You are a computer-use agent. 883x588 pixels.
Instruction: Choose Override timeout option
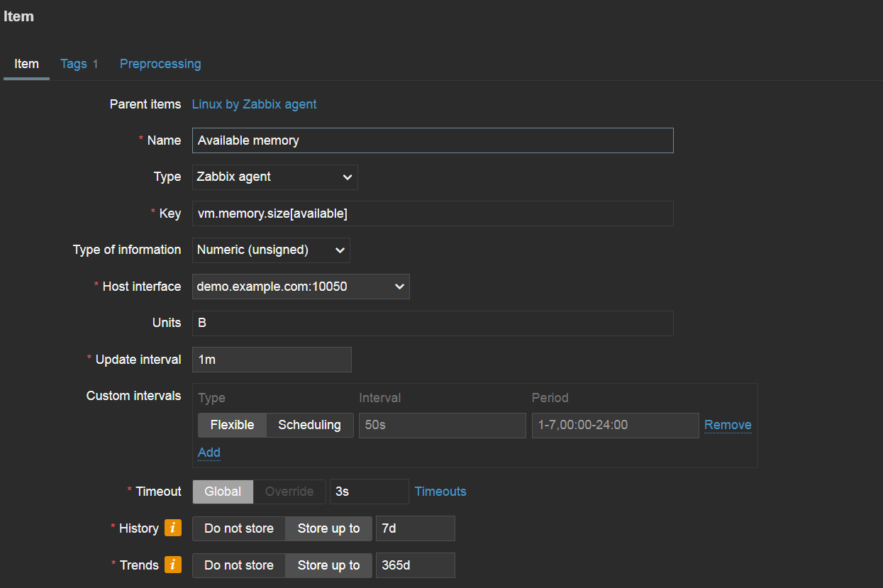289,492
